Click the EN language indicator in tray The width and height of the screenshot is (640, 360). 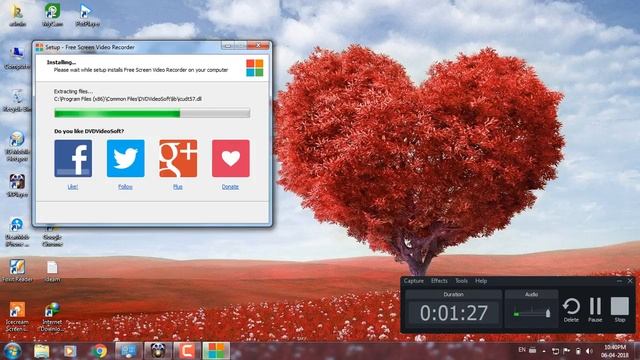click(522, 350)
